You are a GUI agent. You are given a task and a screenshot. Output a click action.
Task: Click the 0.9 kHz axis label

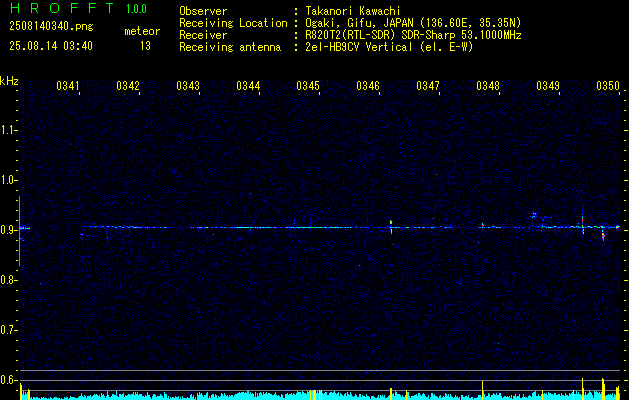tap(8, 230)
